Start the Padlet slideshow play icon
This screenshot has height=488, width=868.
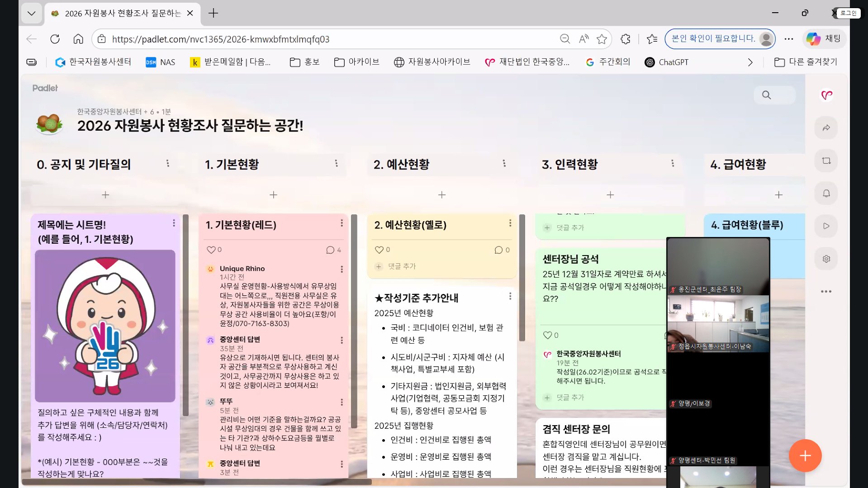(x=826, y=226)
